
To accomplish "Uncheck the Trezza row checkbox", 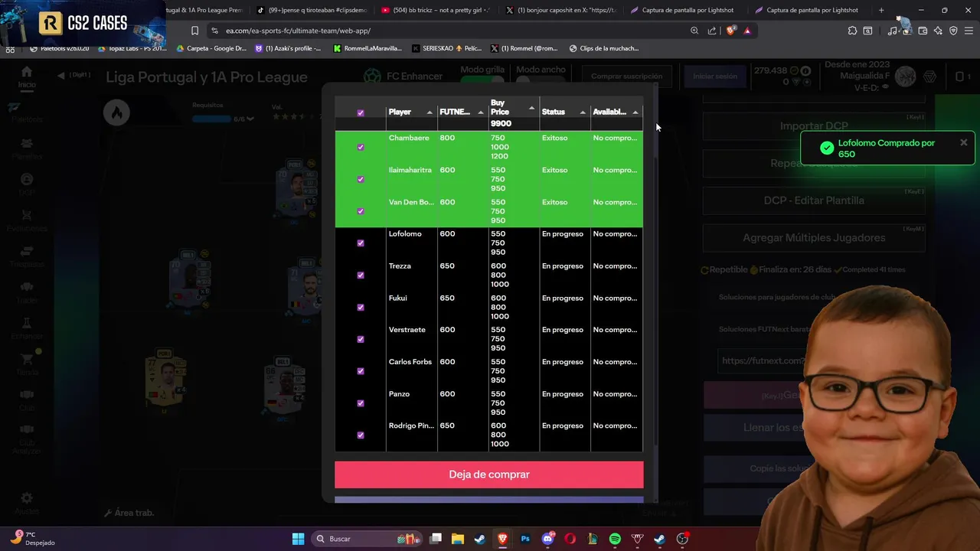I will point(361,275).
